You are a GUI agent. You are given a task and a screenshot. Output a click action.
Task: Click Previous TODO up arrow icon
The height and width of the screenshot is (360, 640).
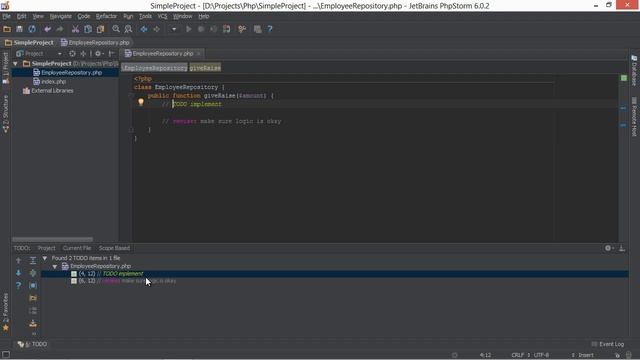click(18, 260)
